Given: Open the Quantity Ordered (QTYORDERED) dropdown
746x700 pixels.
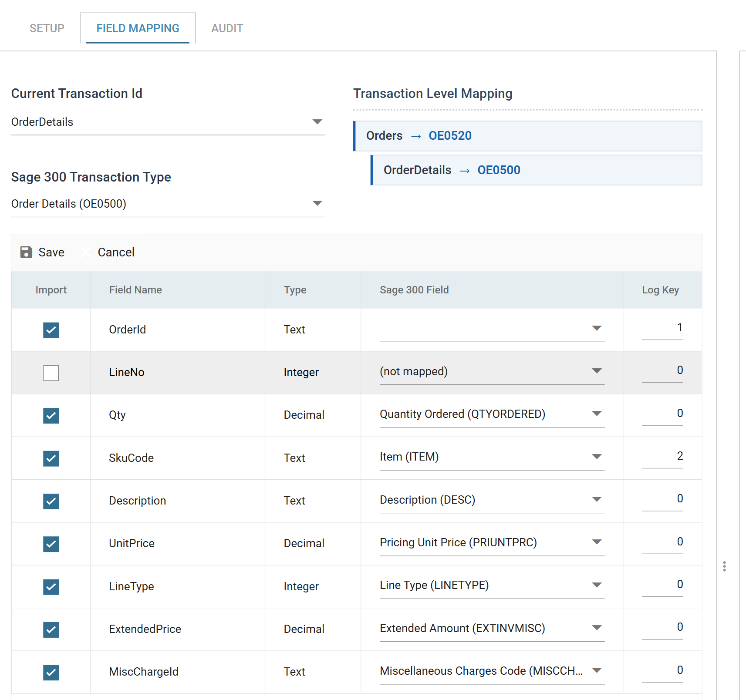Looking at the screenshot, I should coord(492,414).
